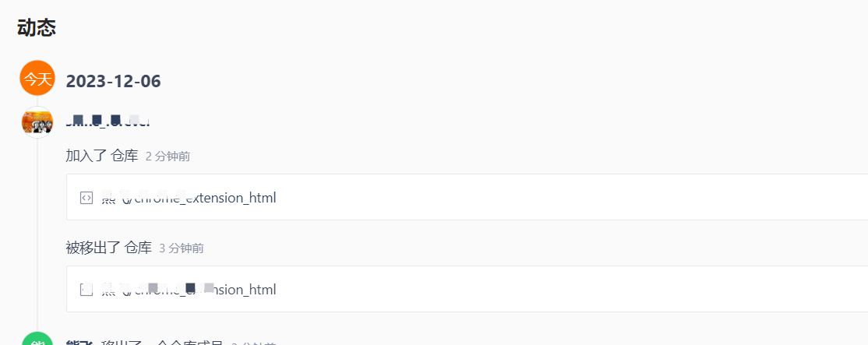
Task: Click the 加入了 仓库 activity text
Action: click(102, 156)
